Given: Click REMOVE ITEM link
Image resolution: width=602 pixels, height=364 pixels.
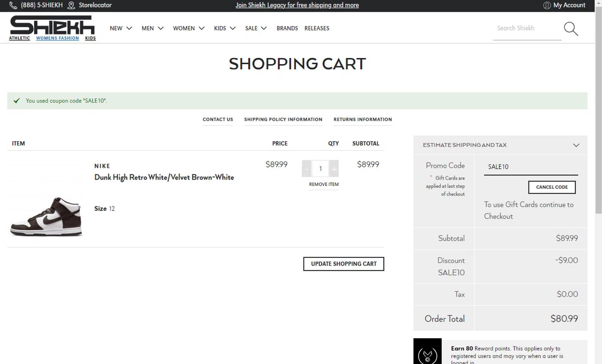Looking at the screenshot, I should point(323,184).
